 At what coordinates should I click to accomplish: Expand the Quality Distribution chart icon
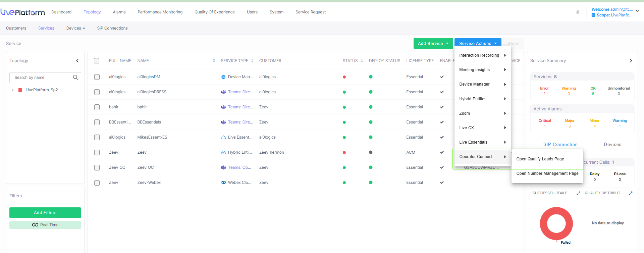[x=631, y=193]
